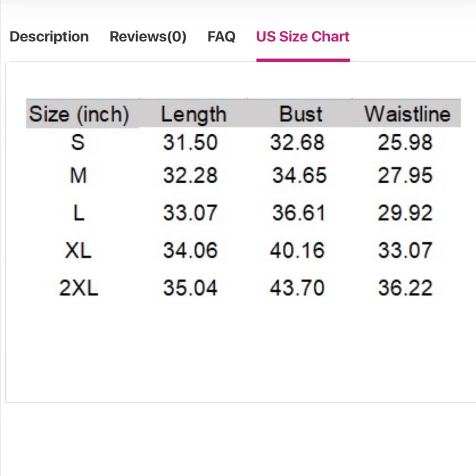Click the 35.04 length value

190,288
